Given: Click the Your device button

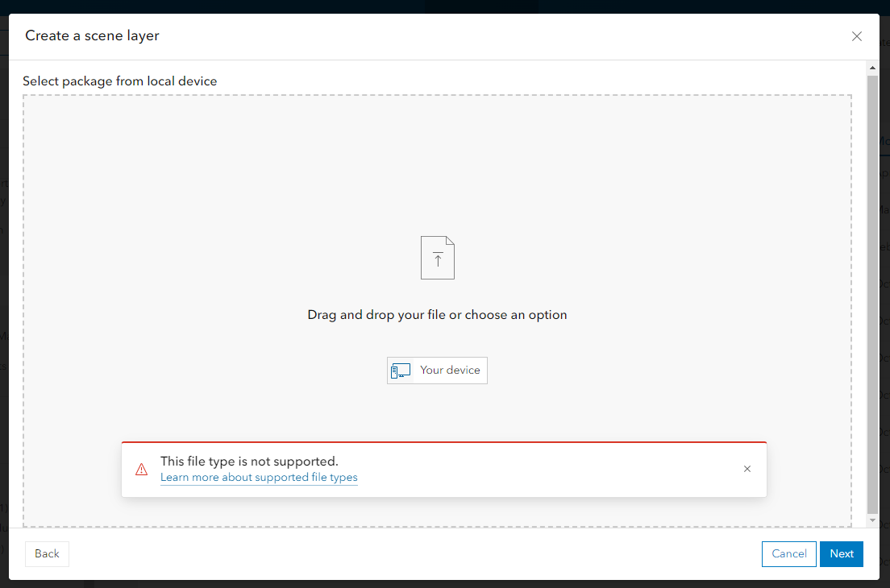Looking at the screenshot, I should 437,371.
